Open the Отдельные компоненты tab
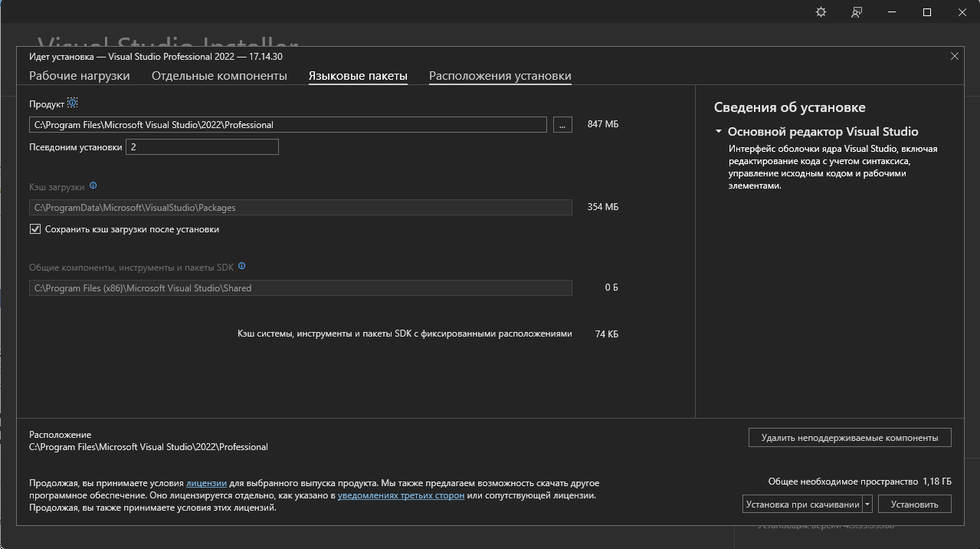 (x=219, y=76)
